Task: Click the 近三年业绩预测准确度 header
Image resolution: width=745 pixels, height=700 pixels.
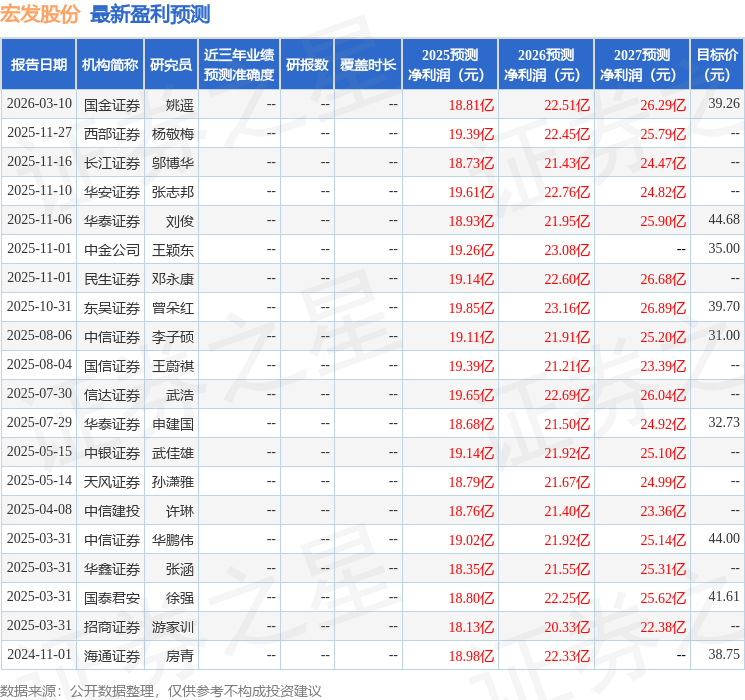Action: click(239, 65)
